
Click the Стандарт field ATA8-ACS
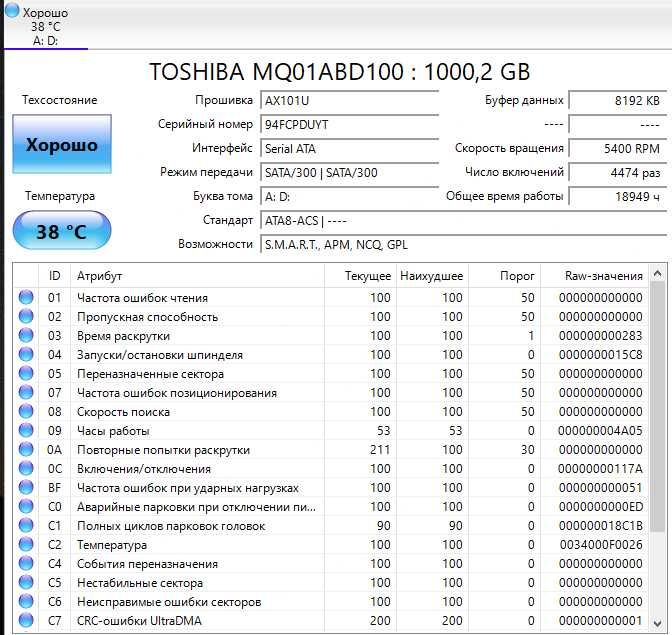tap(463, 221)
